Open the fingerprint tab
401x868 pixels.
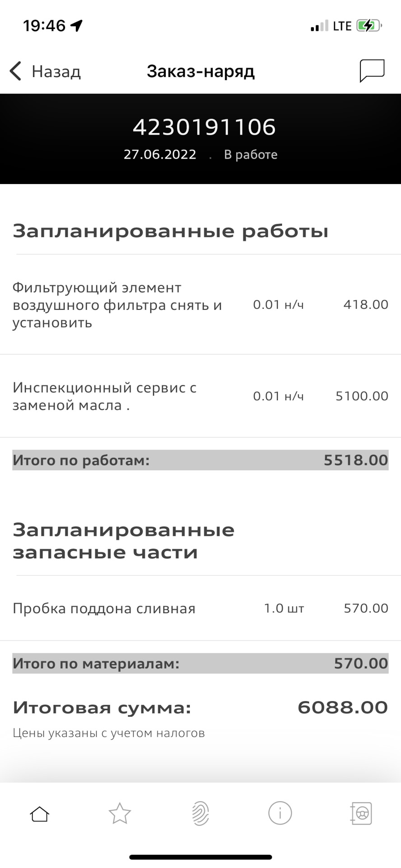click(200, 814)
